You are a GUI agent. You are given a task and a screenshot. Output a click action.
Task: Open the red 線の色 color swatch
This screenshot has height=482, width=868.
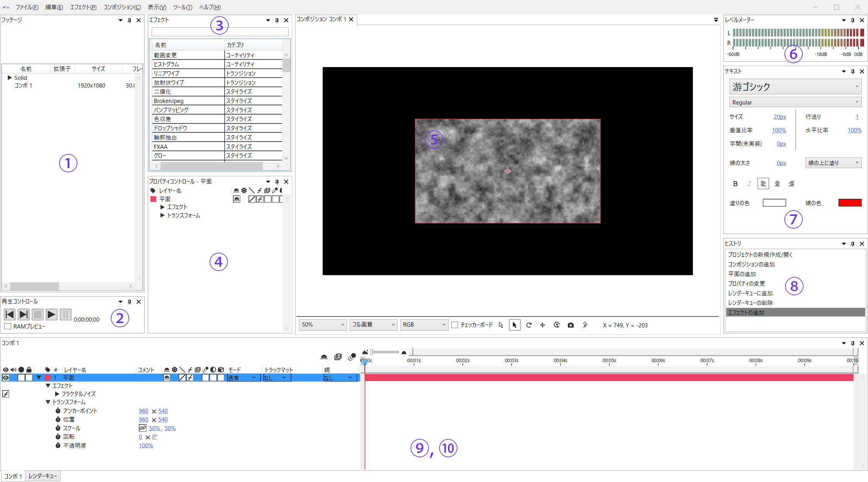pos(850,203)
